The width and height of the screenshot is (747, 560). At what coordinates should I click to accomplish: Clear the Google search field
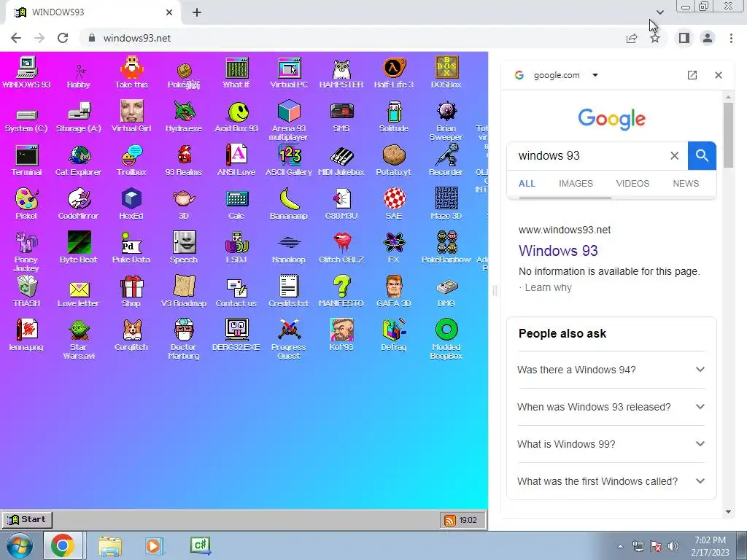pyautogui.click(x=674, y=156)
